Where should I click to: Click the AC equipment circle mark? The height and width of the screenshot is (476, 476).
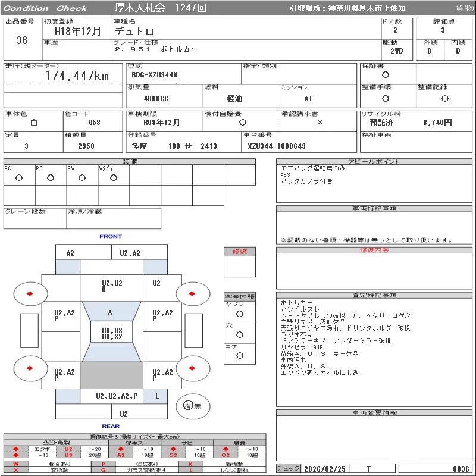click(x=19, y=177)
